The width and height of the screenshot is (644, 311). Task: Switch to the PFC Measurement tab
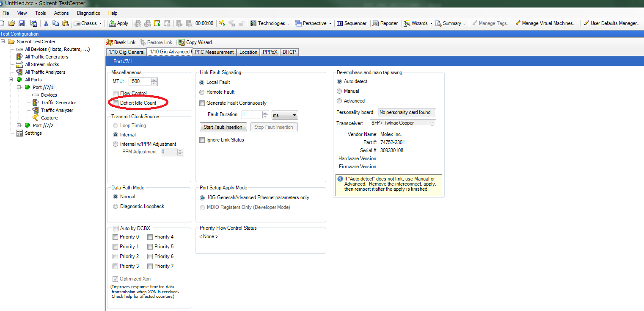[x=214, y=52]
